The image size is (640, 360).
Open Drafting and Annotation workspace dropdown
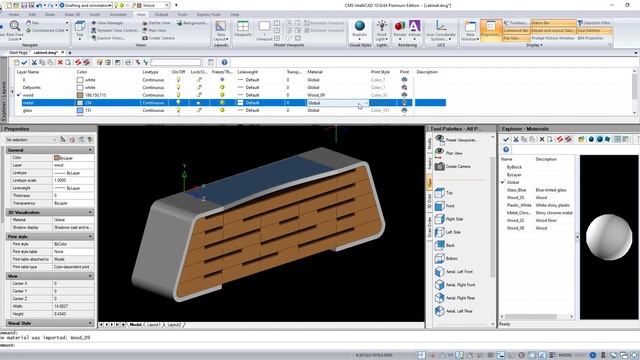click(x=110, y=5)
